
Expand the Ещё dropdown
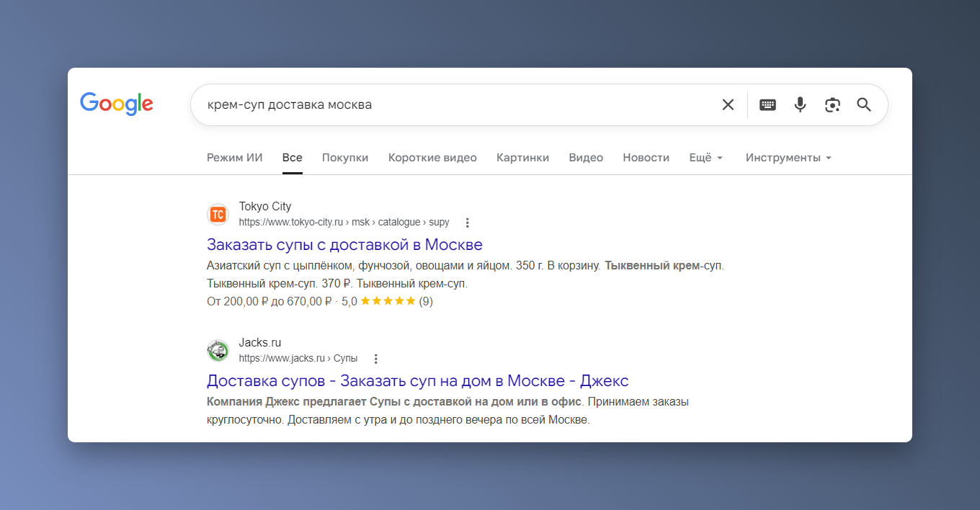click(706, 158)
